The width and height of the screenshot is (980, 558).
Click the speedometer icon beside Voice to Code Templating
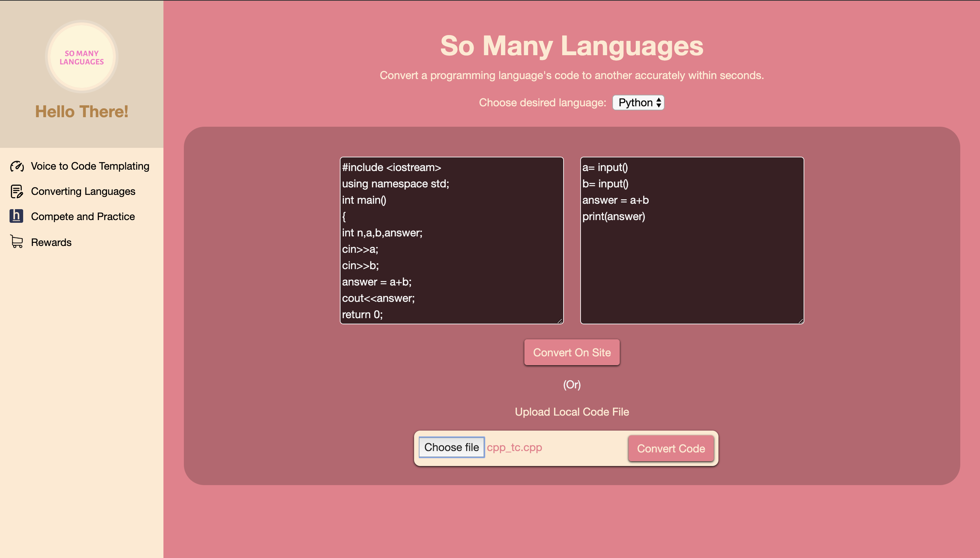pyautogui.click(x=17, y=166)
